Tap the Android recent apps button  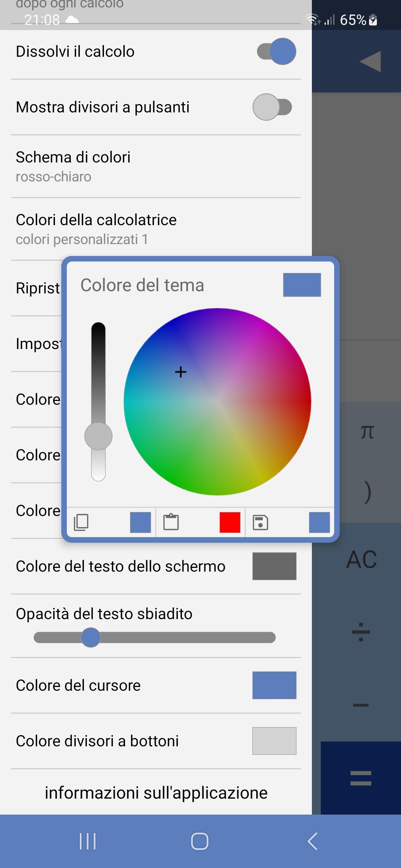pyautogui.click(x=88, y=841)
